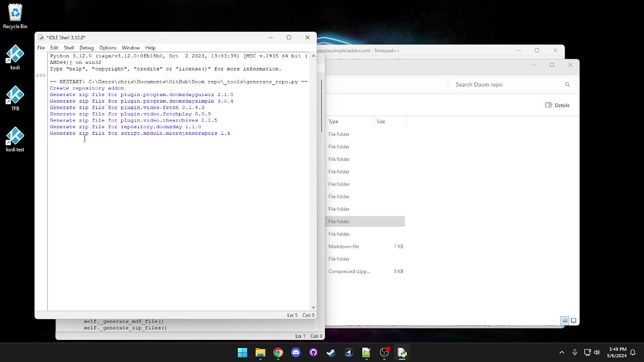This screenshot has width=644, height=362.
Task: Click the IDLE Shell title bar icon
Action: [x=41, y=38]
